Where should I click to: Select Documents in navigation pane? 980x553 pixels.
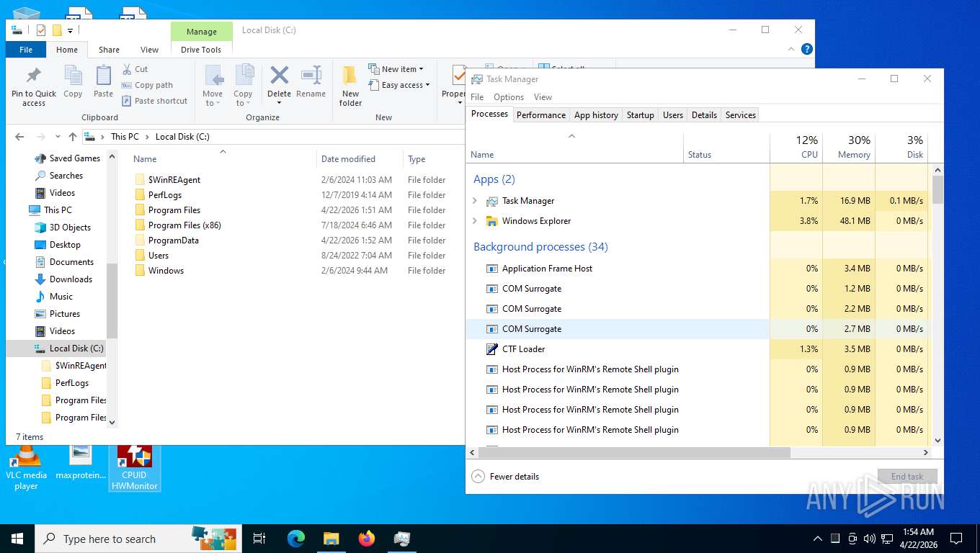click(x=71, y=262)
